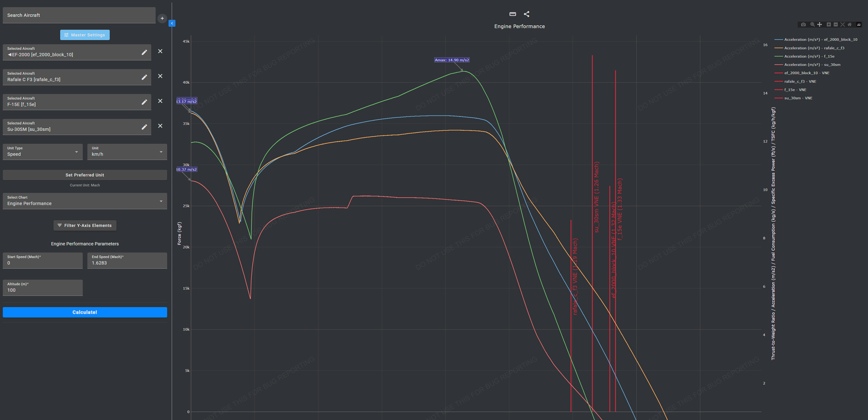Reset chart axes with home icon
This screenshot has height=420, width=868.
(850, 25)
